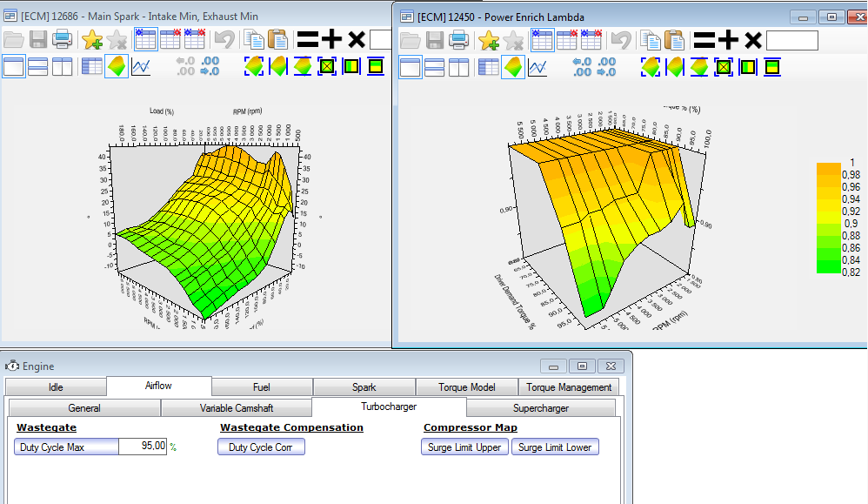Image resolution: width=868 pixels, height=504 pixels.
Task: Click the equals (set value) icon in Main Spark toolbar
Action: coord(307,39)
